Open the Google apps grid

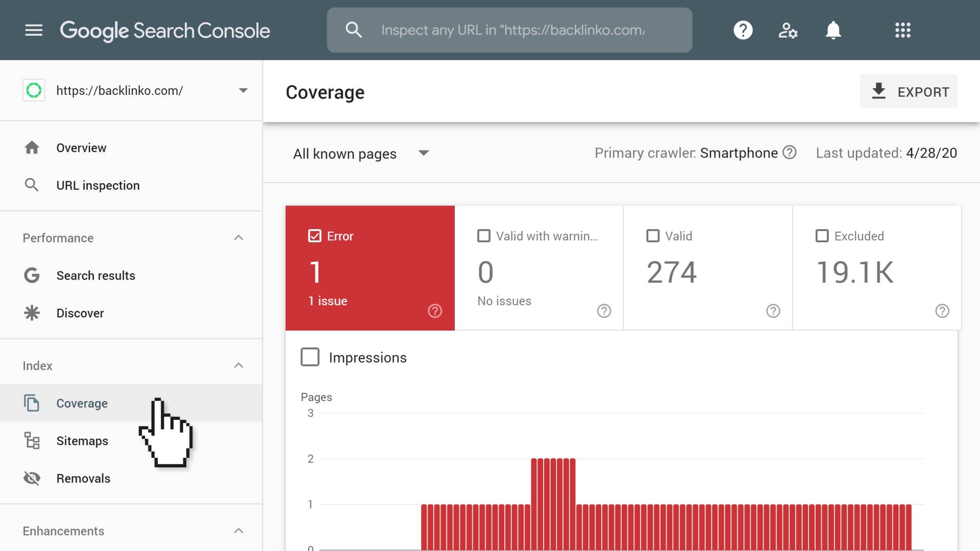tap(902, 30)
